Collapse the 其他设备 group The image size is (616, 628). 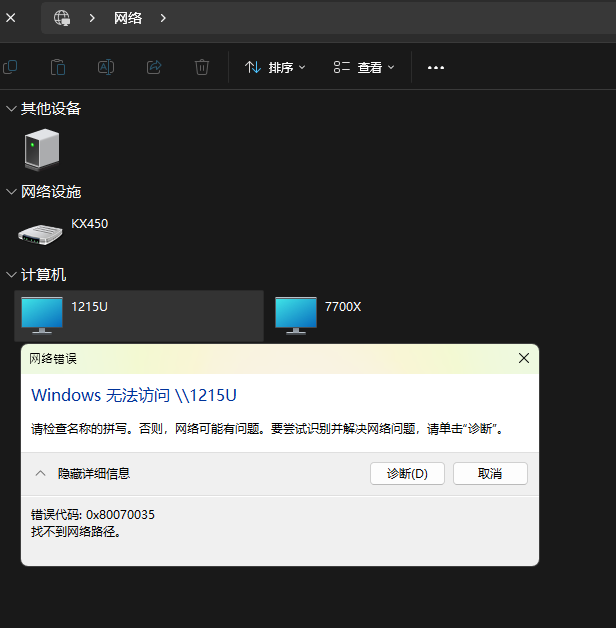pyautogui.click(x=11, y=109)
